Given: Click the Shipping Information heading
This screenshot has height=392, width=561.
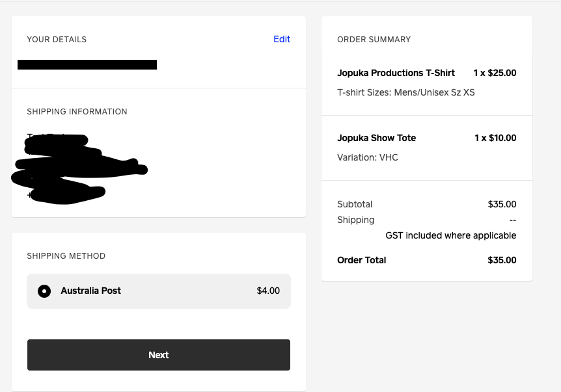Looking at the screenshot, I should click(x=77, y=112).
